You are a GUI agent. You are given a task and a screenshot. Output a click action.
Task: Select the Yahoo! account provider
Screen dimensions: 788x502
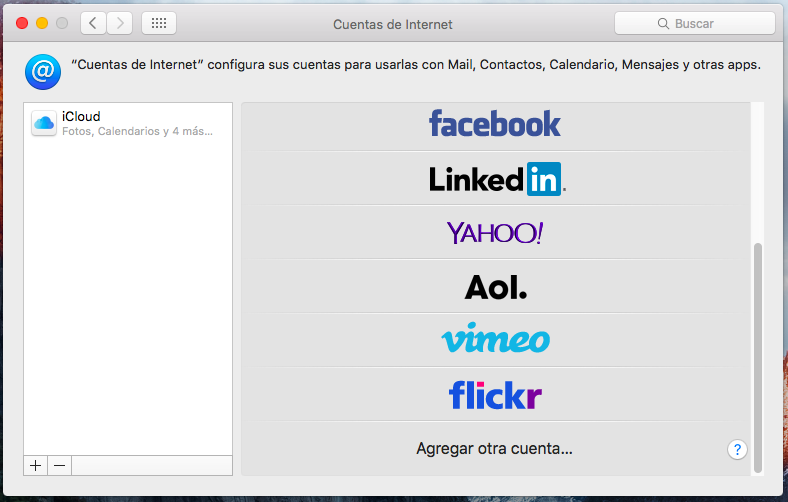[x=495, y=233]
